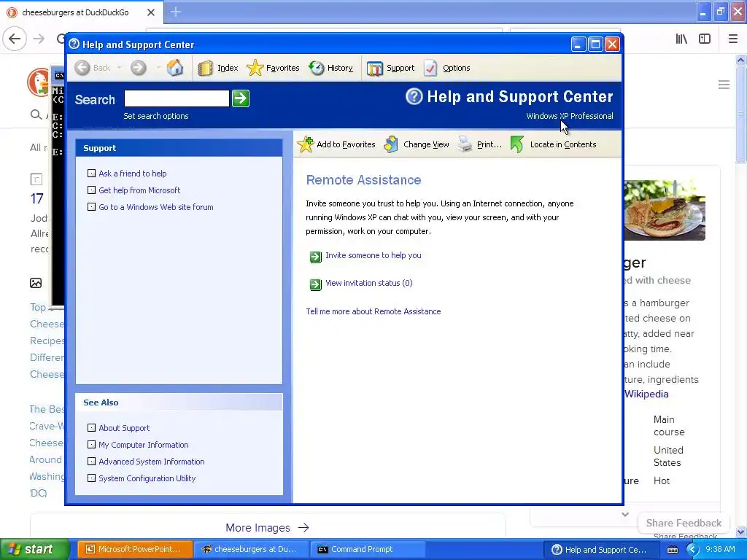Screen dimensions: 747x560
Task: Open the Index book icon
Action: coord(205,68)
